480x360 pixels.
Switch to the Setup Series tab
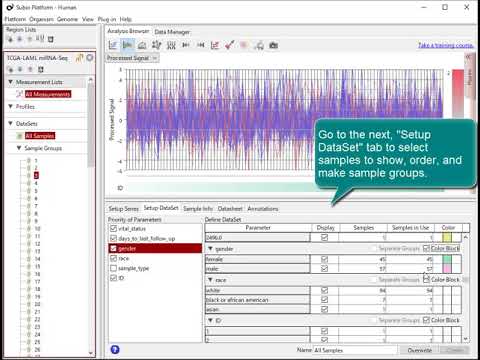[123, 209]
